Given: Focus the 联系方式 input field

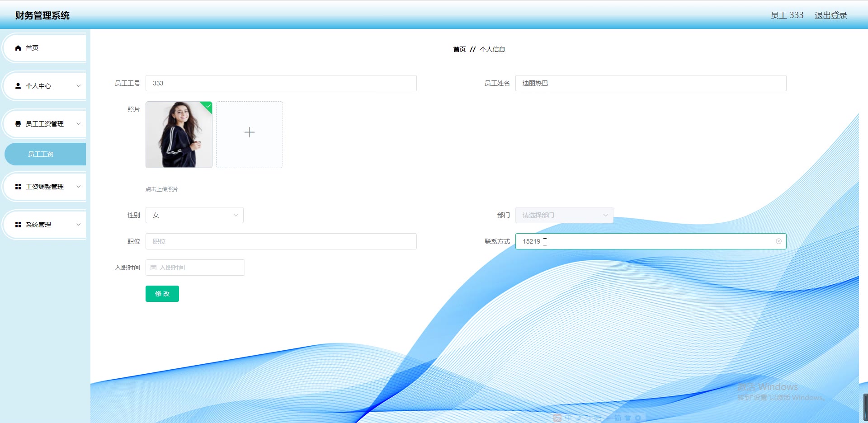Looking at the screenshot, I should pyautogui.click(x=651, y=241).
